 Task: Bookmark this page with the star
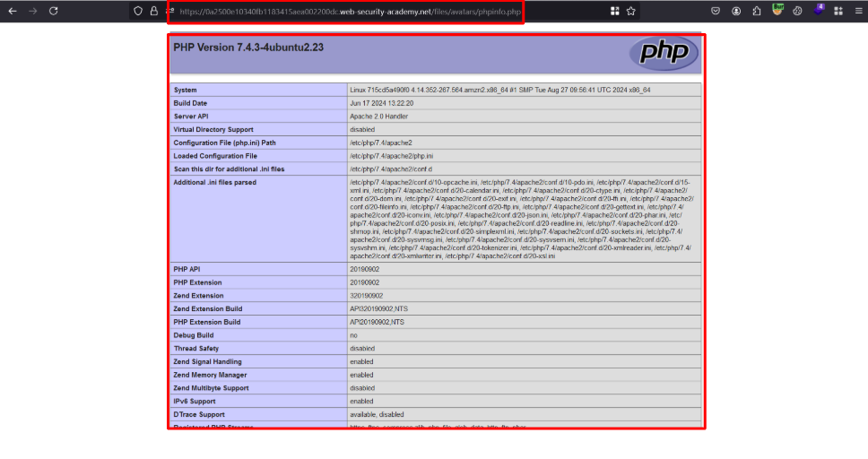pos(630,11)
